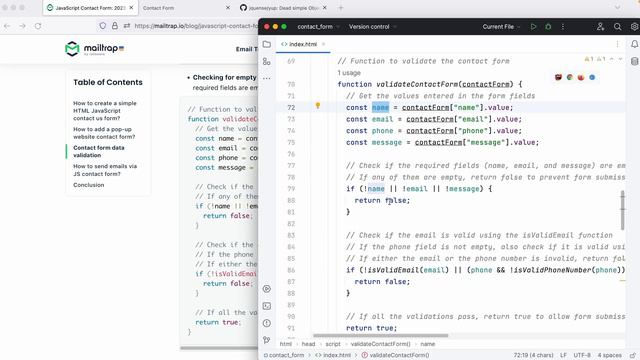Open more run actions kebab menu
Screen dimensions: 640x360
tap(563, 27)
